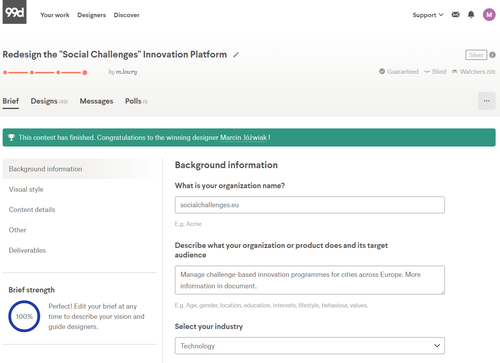This screenshot has height=363, width=500.
Task: Switch to the Polls tab
Action: [136, 101]
